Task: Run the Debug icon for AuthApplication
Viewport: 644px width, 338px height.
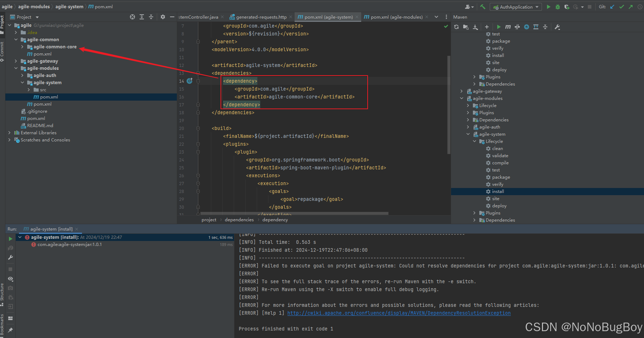Action: pyautogui.click(x=558, y=6)
